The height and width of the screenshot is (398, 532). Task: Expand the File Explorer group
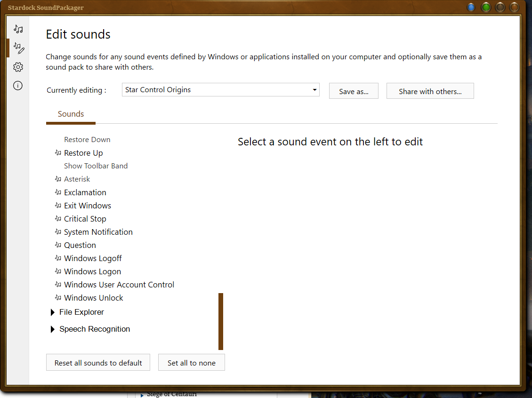(x=53, y=312)
